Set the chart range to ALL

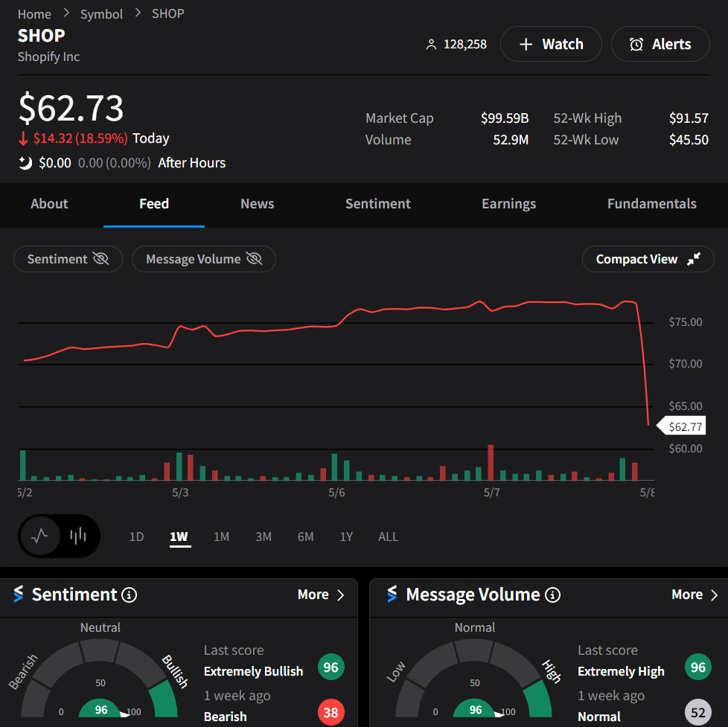point(388,537)
